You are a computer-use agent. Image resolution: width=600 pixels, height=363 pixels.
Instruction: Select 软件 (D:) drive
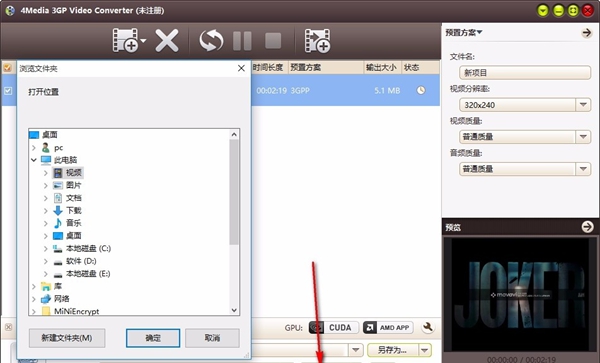click(81, 261)
